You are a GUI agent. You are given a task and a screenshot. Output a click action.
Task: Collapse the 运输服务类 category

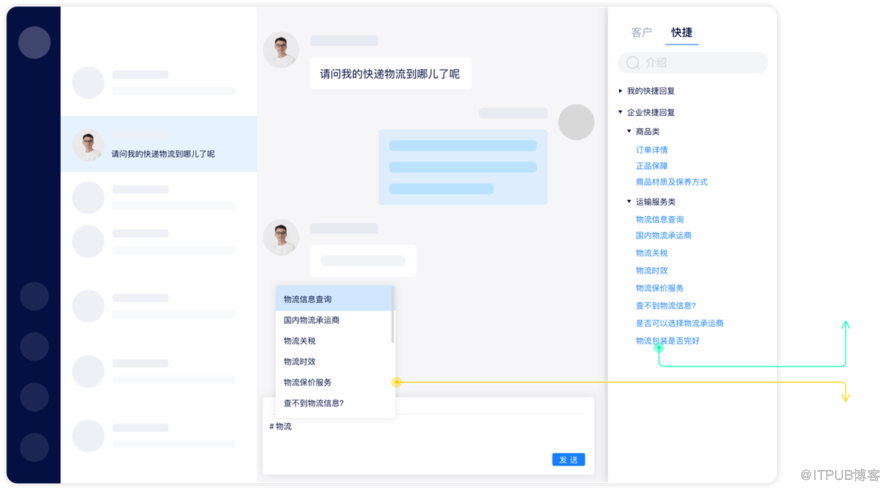629,201
